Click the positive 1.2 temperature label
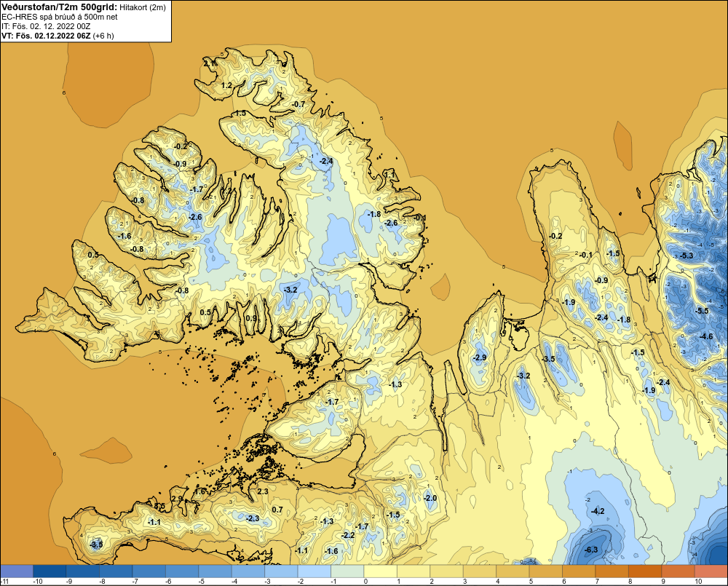Image resolution: width=728 pixels, height=586 pixels. tap(226, 85)
